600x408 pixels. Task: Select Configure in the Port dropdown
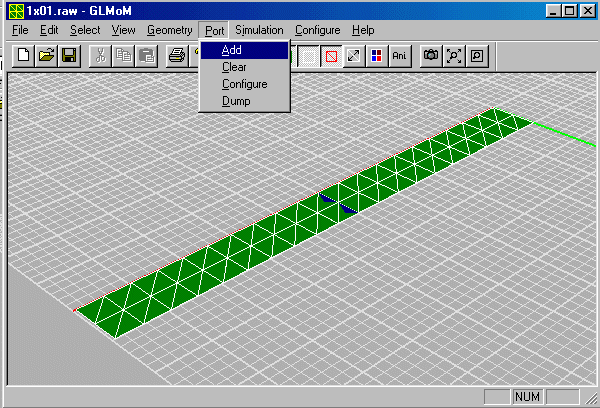(x=244, y=84)
